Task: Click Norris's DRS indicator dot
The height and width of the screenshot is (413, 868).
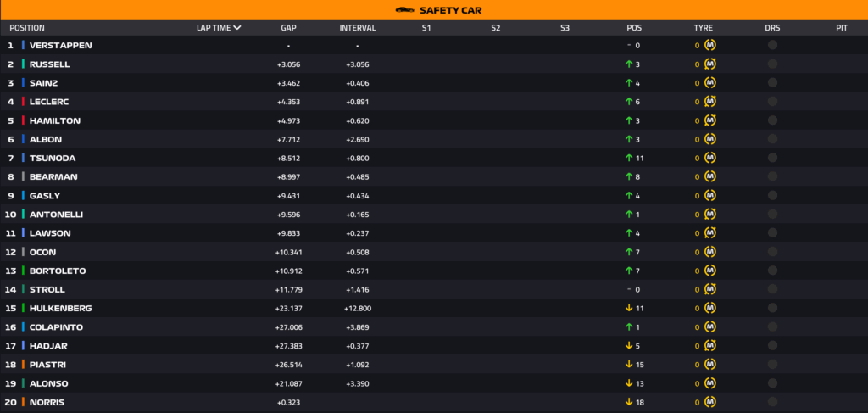Action: [x=772, y=402]
